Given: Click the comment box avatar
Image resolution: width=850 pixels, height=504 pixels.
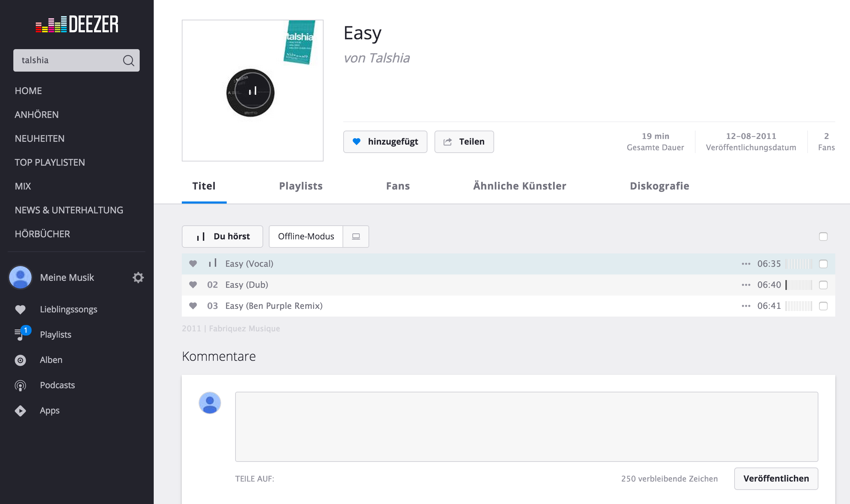Looking at the screenshot, I should click(210, 403).
